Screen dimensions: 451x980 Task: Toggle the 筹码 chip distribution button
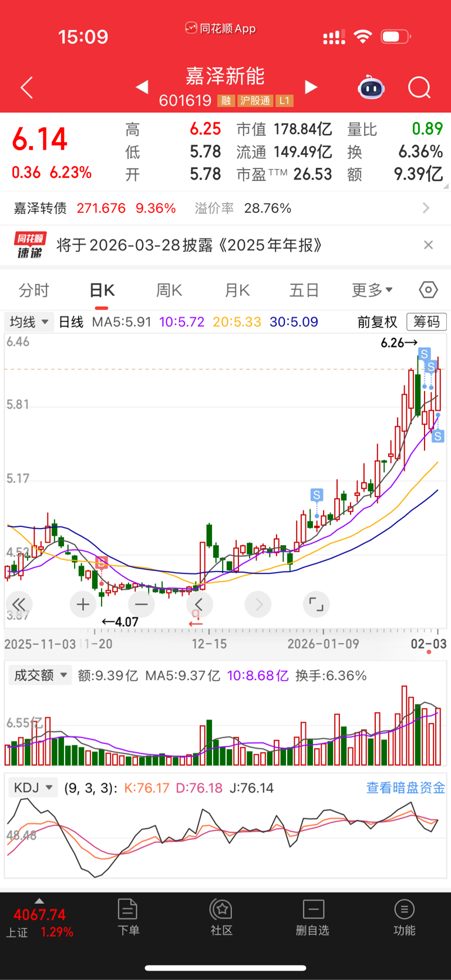pos(427,322)
